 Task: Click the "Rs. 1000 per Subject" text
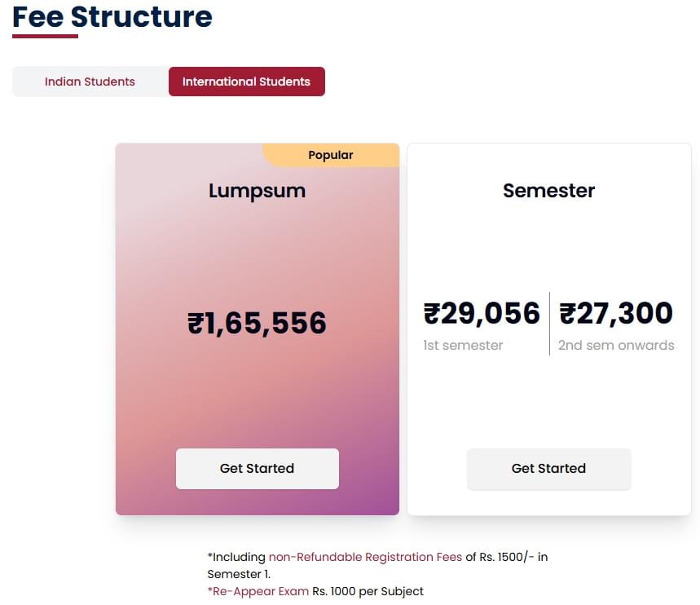pos(368,591)
